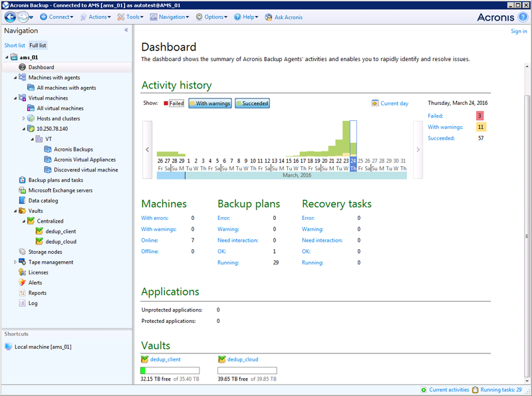Click the Microsoft Exchange servers icon
The image size is (532, 396).
23,190
